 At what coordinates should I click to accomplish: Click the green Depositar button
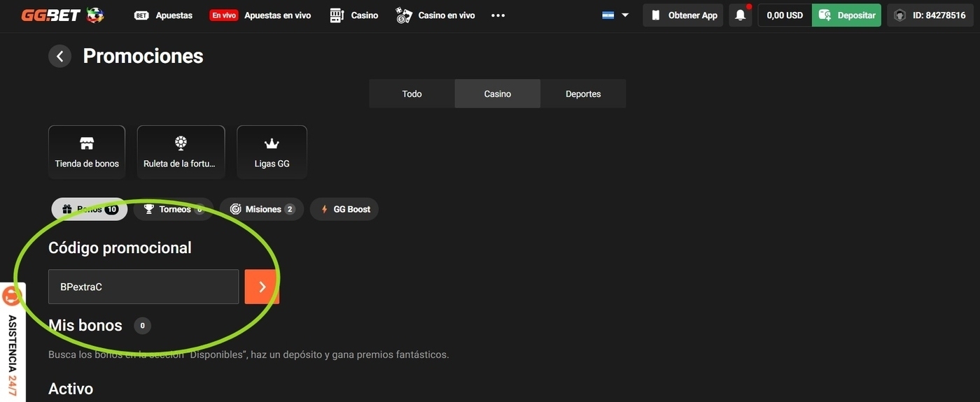coord(847,15)
